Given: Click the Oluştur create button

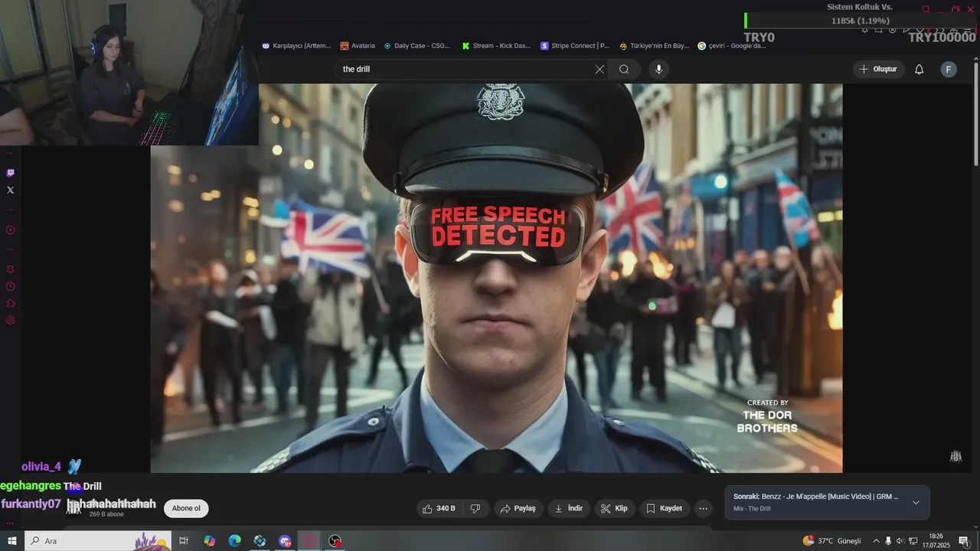Looking at the screenshot, I should [879, 70].
